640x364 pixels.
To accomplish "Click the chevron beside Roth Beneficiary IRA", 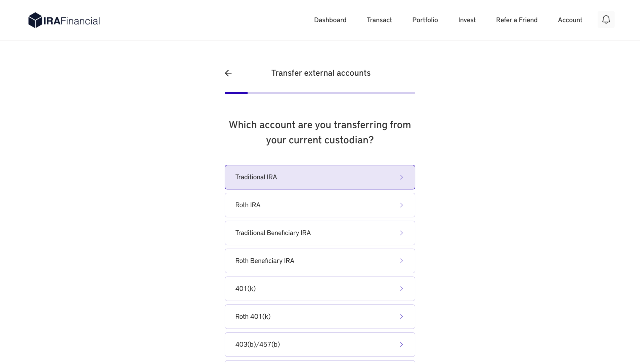I will click(x=401, y=261).
